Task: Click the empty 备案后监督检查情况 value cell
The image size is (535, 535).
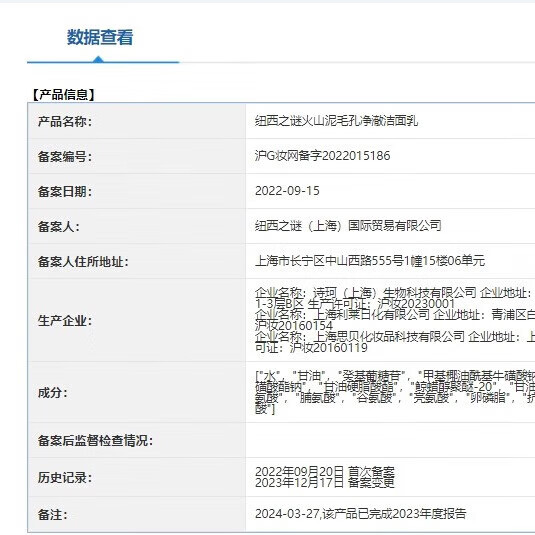Action: [x=390, y=440]
